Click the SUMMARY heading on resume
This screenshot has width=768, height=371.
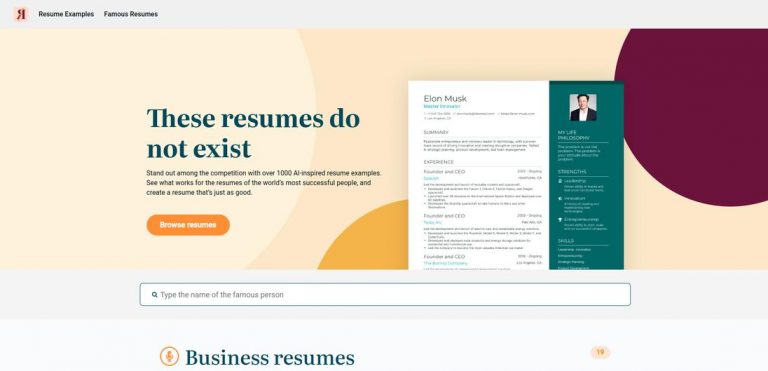click(436, 132)
